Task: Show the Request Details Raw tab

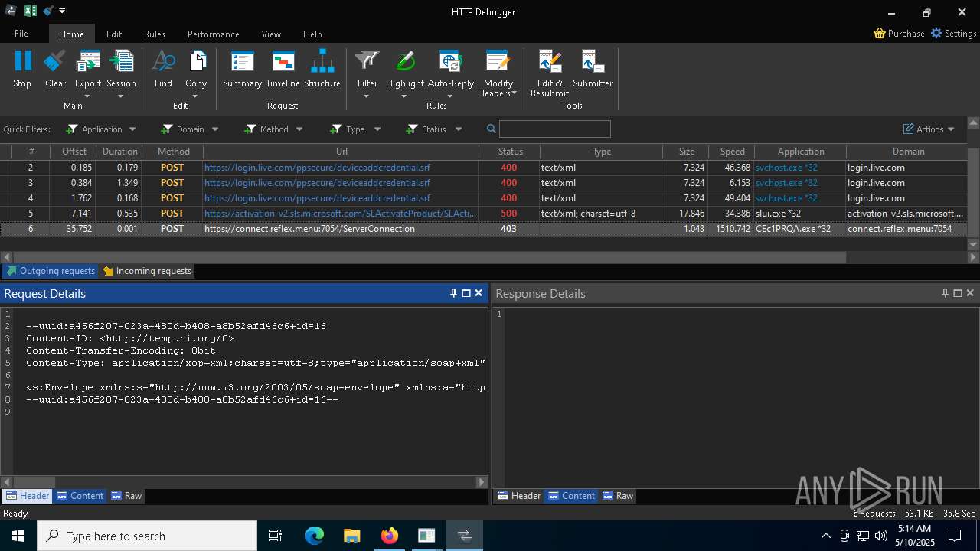Action: click(x=126, y=495)
